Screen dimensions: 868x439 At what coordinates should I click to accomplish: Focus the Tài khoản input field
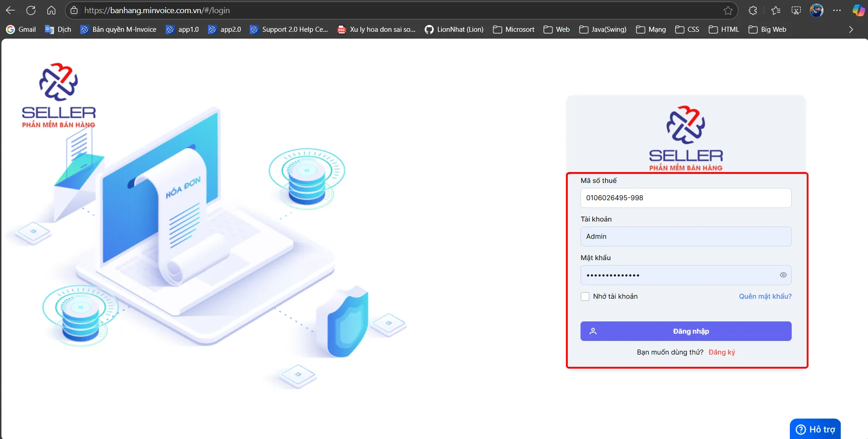(686, 237)
